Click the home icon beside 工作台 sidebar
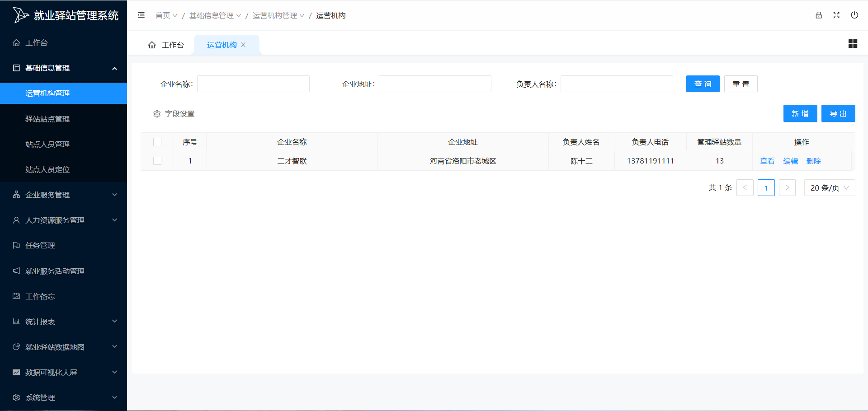 16,42
